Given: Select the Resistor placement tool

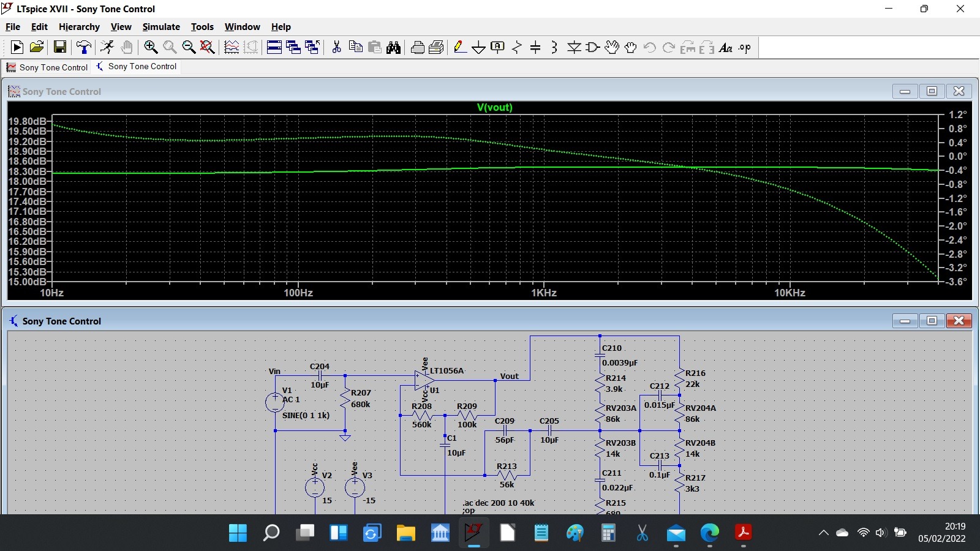Looking at the screenshot, I should 517,47.
